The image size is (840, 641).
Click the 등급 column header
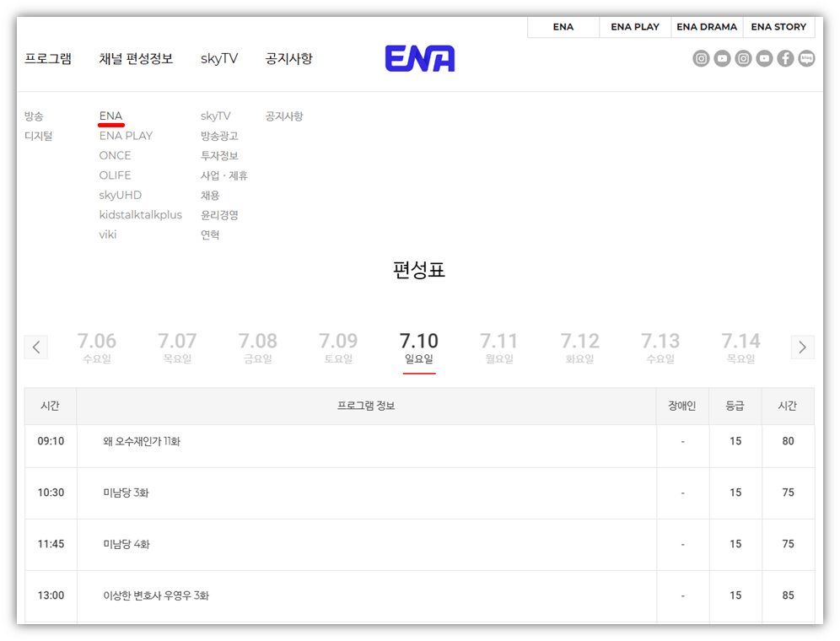(x=735, y=406)
